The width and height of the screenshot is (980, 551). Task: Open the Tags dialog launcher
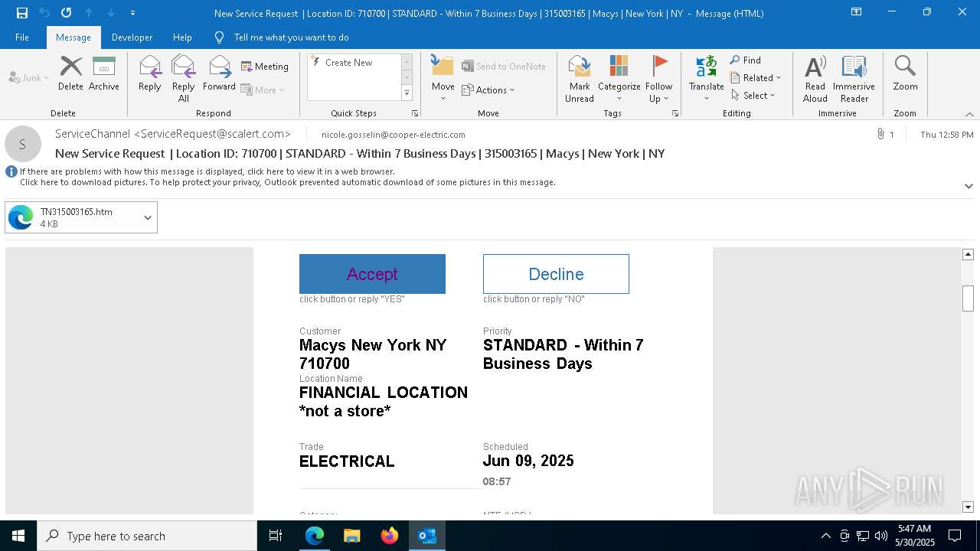675,113
